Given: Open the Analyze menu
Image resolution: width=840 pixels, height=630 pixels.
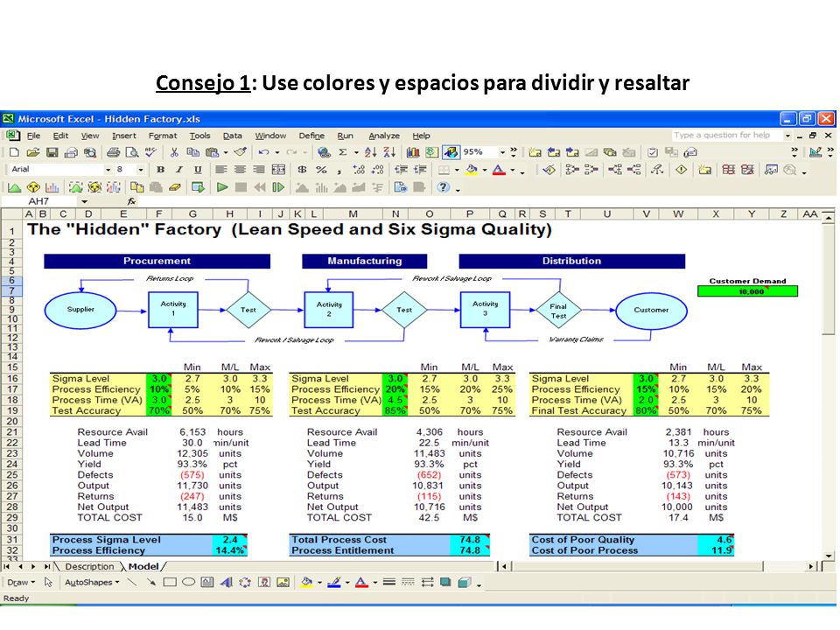Looking at the screenshot, I should (383, 136).
